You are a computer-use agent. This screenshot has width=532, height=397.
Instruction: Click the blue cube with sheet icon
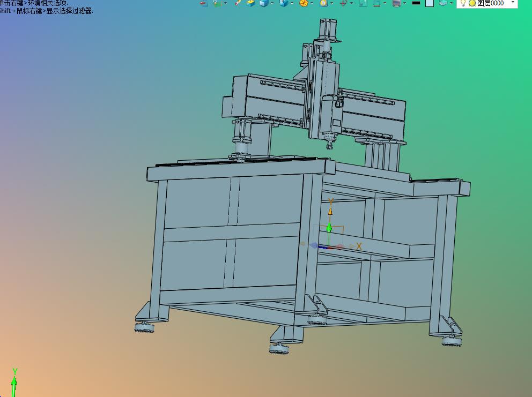(283, 3)
